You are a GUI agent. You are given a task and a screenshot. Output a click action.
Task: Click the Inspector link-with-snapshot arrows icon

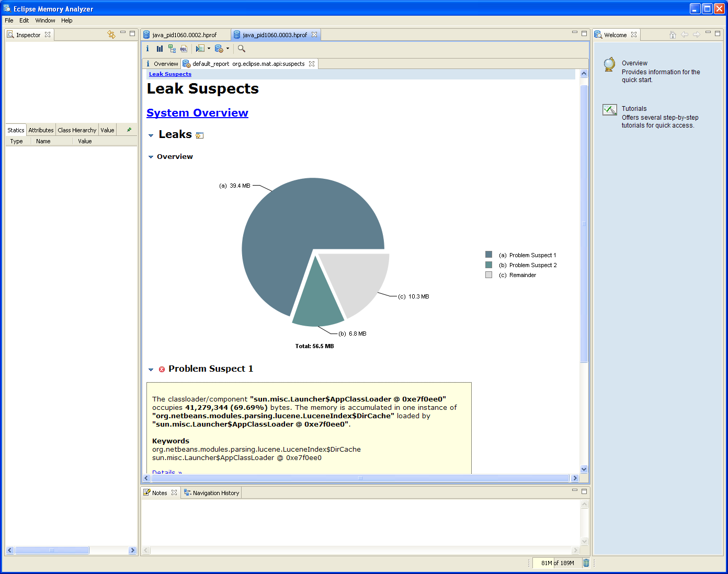click(x=111, y=35)
